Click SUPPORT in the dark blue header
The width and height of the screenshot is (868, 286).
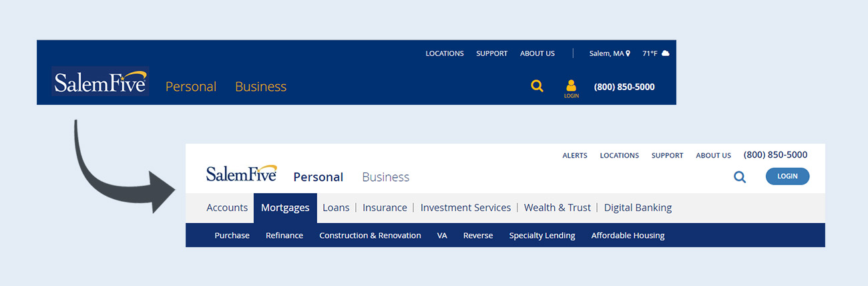pyautogui.click(x=492, y=53)
